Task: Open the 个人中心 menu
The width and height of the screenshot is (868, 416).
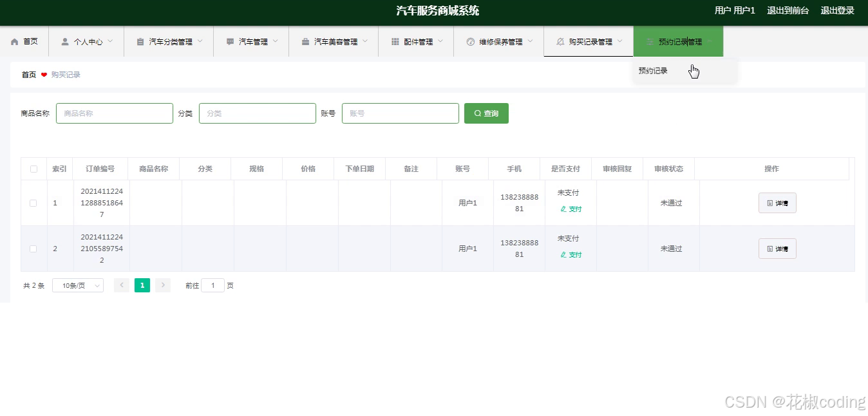Action: tap(86, 41)
